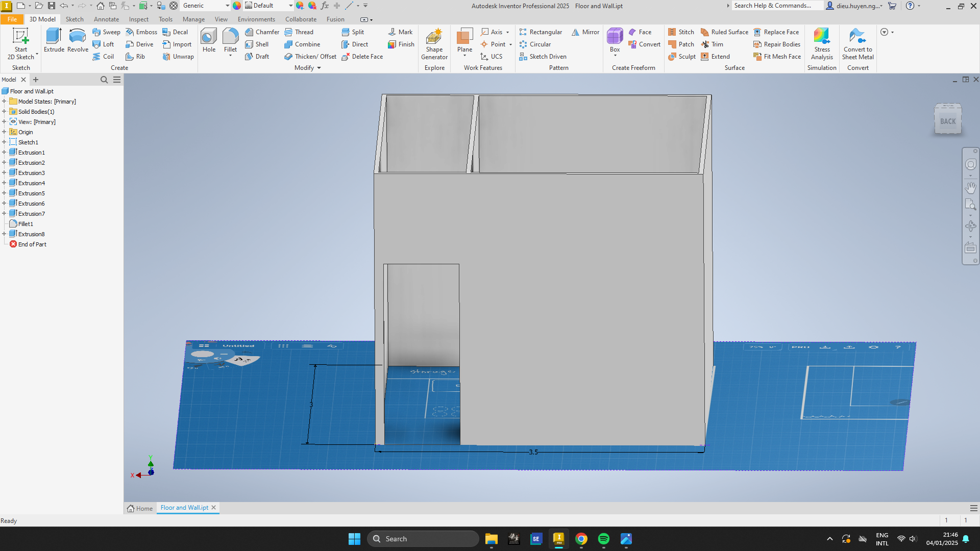Expand the Model States node
This screenshot has width=980, height=551.
click(x=4, y=102)
